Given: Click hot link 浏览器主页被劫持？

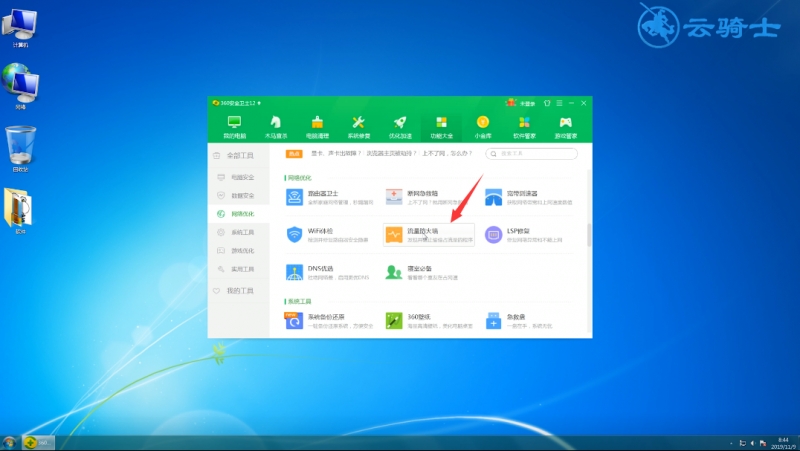Looking at the screenshot, I should [391, 154].
